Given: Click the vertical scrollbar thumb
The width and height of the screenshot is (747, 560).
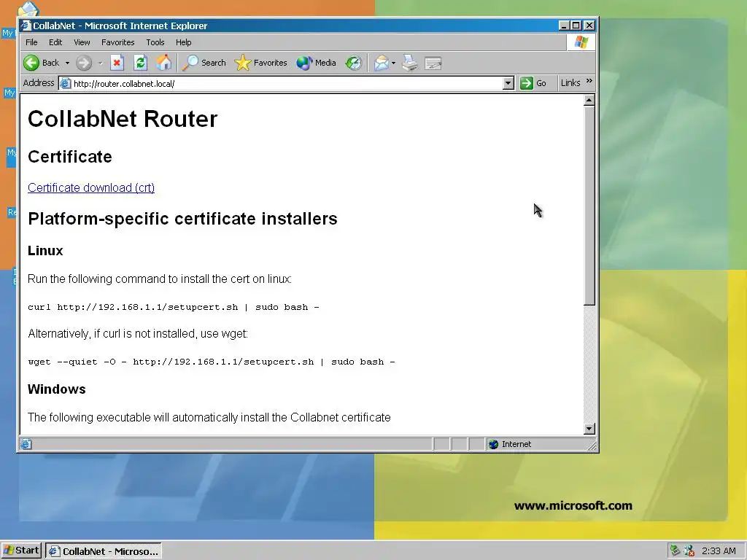Looking at the screenshot, I should point(589,206).
